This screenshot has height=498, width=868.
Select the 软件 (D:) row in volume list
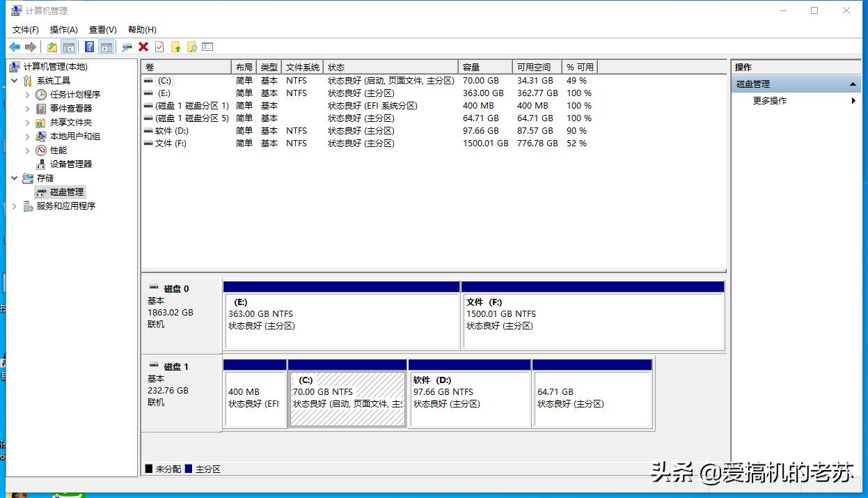coord(171,131)
